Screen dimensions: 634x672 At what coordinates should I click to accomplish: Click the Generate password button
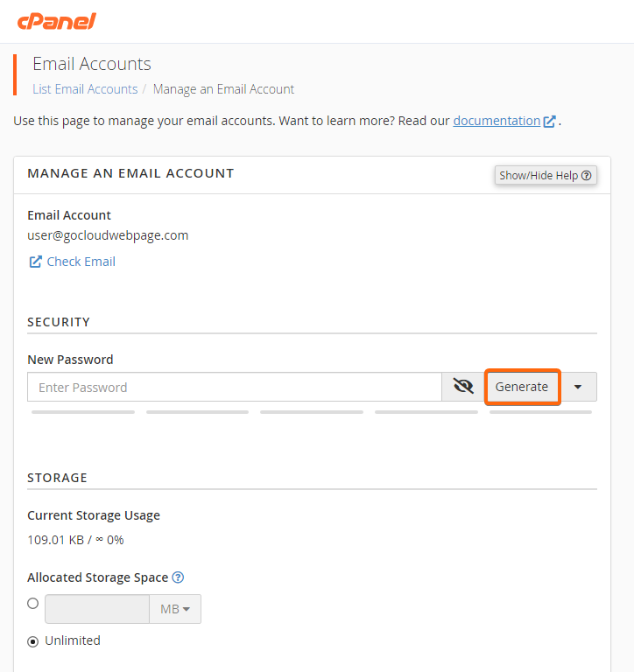[522, 387]
